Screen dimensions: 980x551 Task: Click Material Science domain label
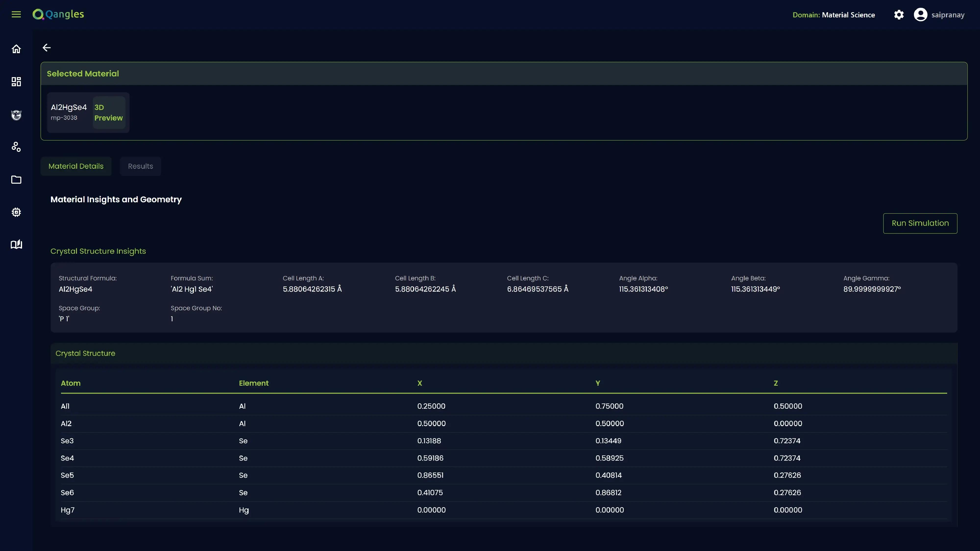point(848,15)
